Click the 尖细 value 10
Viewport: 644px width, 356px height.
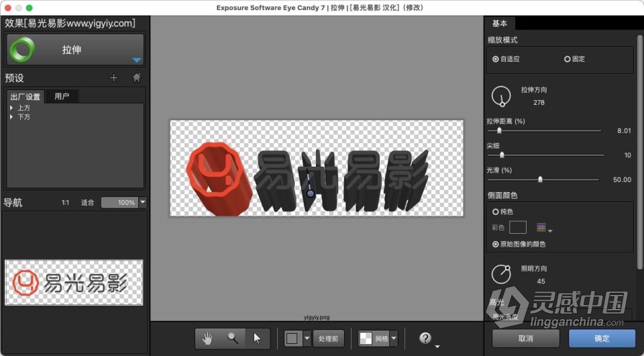[628, 155]
